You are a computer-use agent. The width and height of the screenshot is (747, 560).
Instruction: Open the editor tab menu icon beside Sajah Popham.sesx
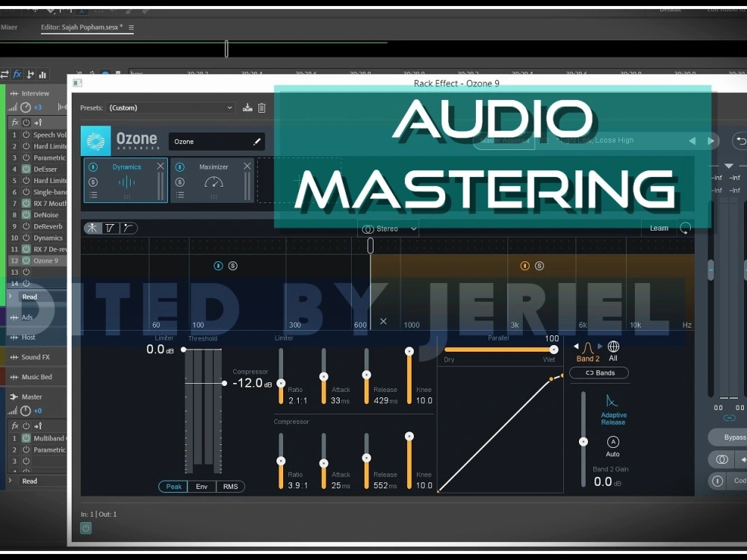[131, 28]
